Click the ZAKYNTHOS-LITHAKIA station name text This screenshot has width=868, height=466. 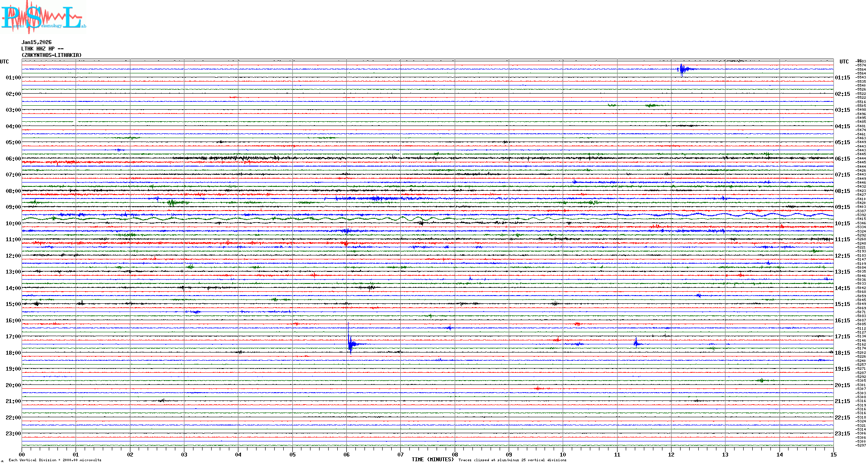pos(51,55)
